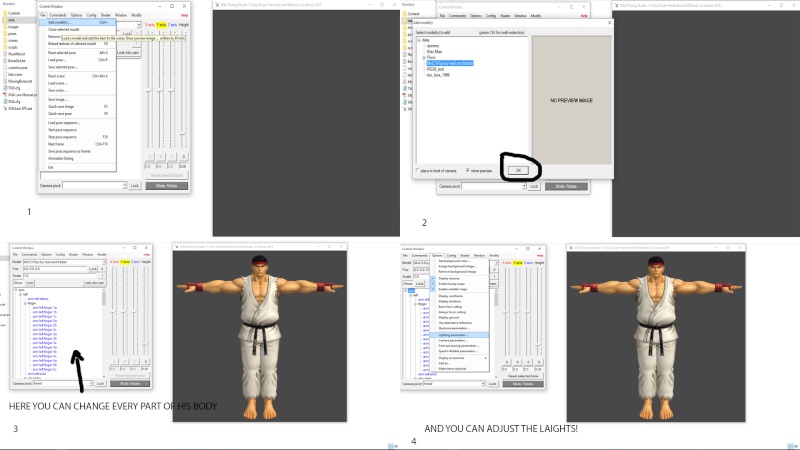Screen dimensions: 800x450
Task: Choose 'Save image...' in File menu
Action: [x=78, y=99]
